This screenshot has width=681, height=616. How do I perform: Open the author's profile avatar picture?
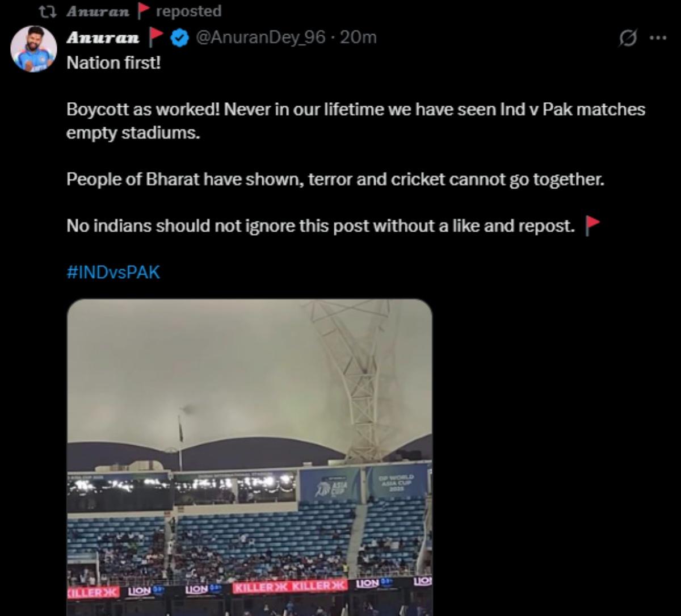33,49
